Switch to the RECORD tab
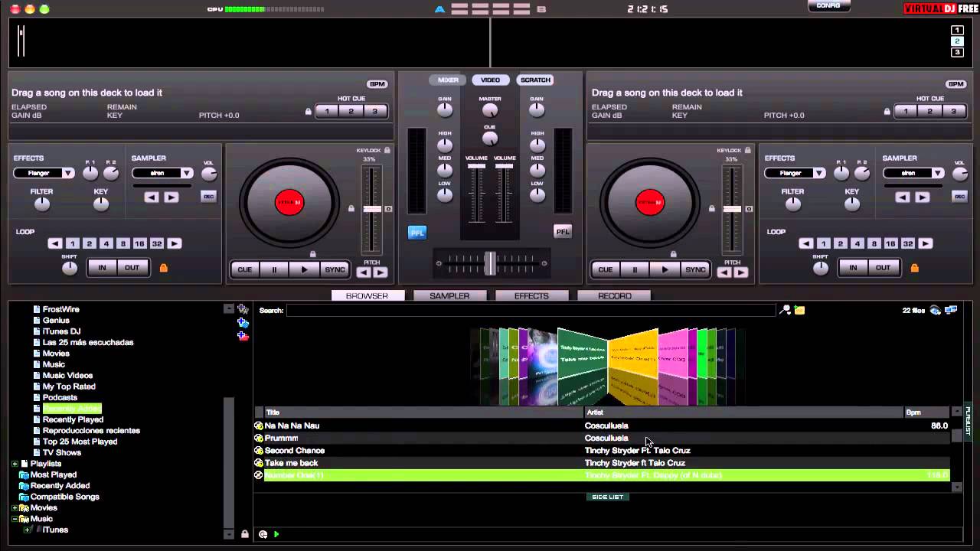This screenshot has height=551, width=980. [614, 296]
